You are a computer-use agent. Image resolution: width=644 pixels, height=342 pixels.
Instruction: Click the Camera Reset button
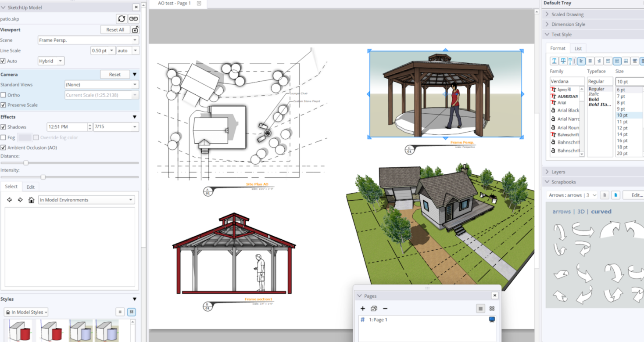coord(115,74)
